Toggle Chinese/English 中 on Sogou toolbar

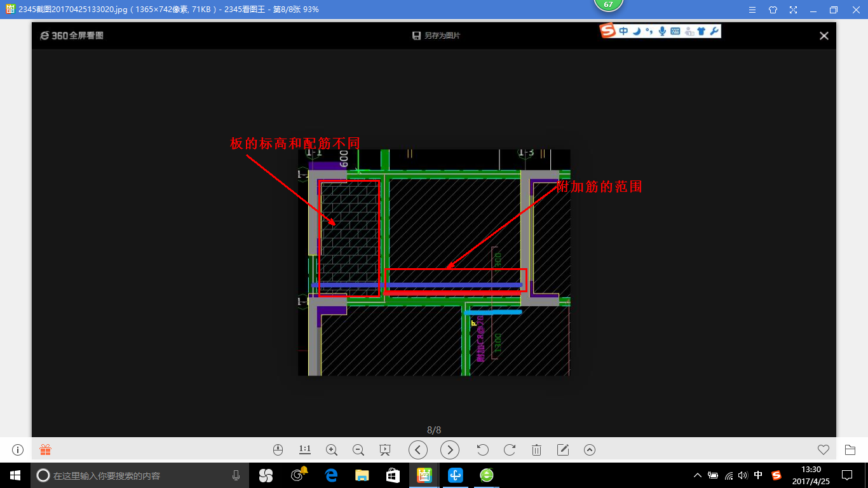click(623, 30)
